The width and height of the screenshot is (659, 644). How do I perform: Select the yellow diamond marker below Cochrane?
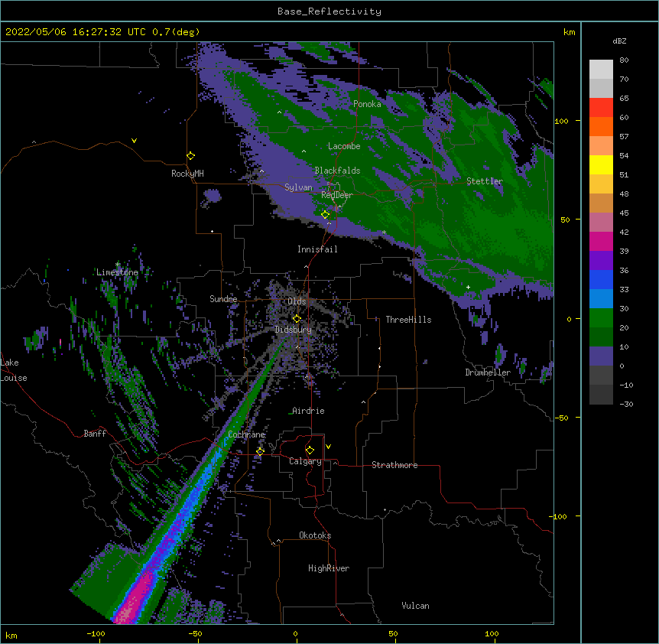[x=260, y=452]
